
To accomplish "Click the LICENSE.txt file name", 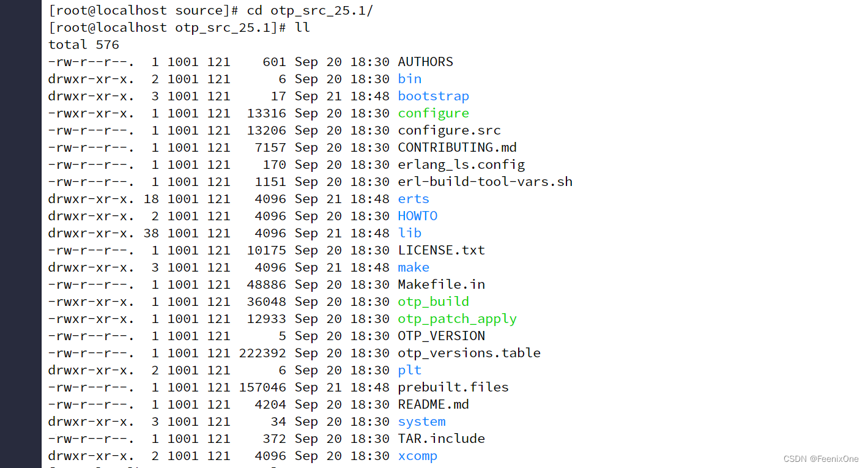I will 441,250.
